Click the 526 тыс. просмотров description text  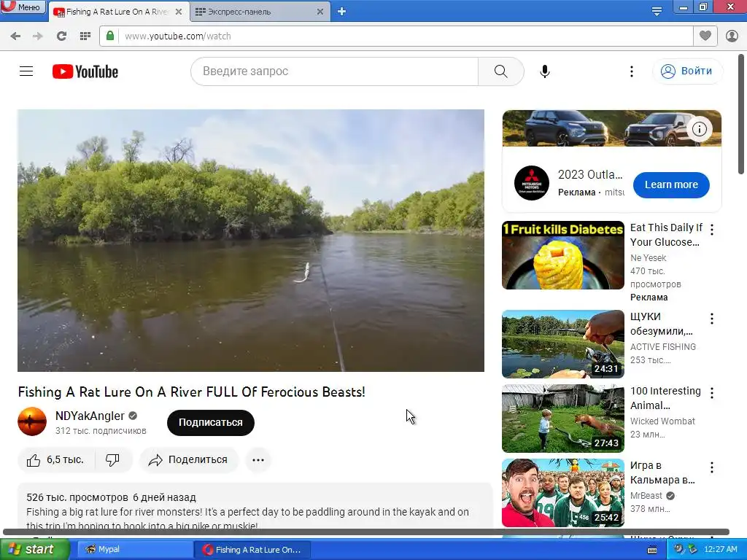point(77,497)
